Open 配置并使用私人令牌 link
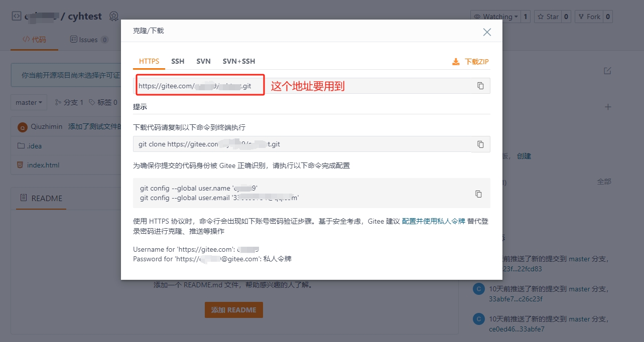 tap(434, 221)
